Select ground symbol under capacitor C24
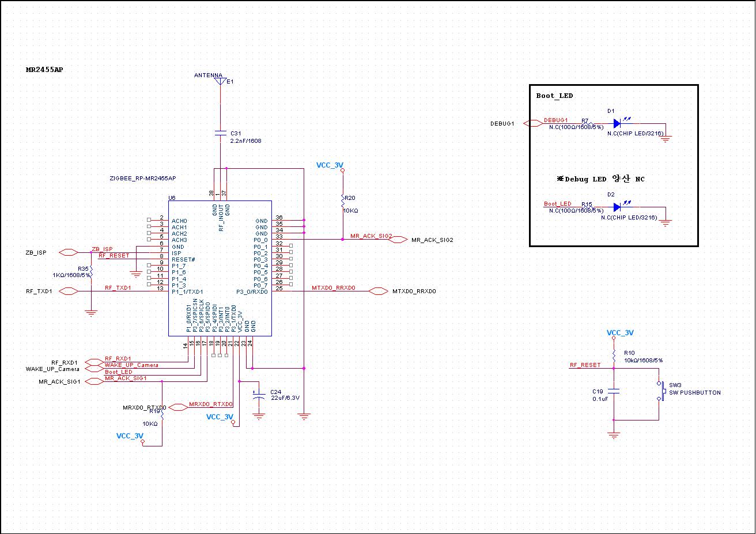 click(x=259, y=415)
